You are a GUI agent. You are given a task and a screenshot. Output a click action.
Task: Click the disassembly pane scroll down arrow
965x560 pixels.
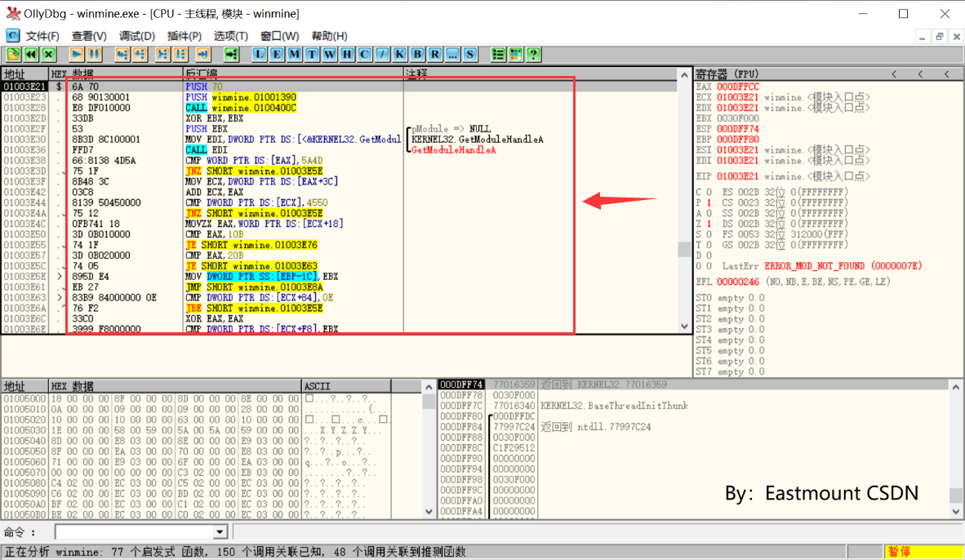(x=684, y=327)
